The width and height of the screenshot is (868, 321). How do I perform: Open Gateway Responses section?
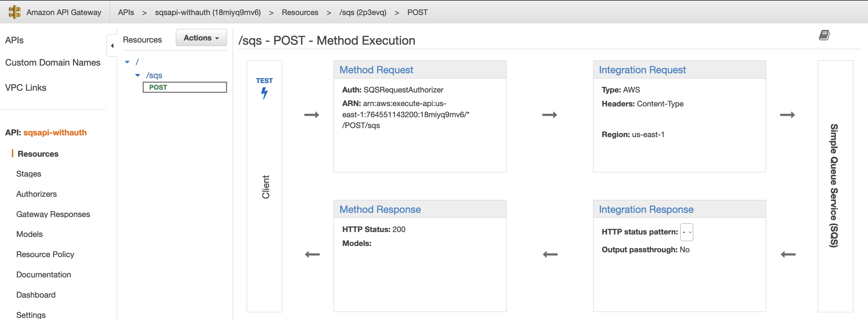[53, 214]
